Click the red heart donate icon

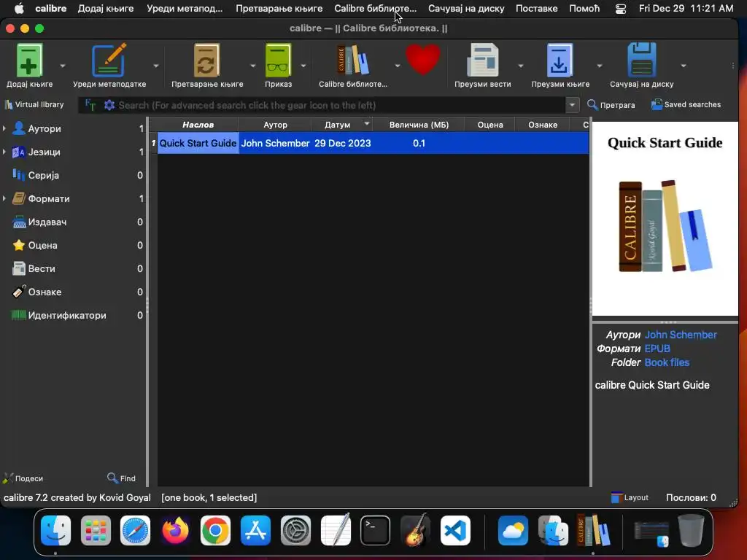(x=422, y=60)
